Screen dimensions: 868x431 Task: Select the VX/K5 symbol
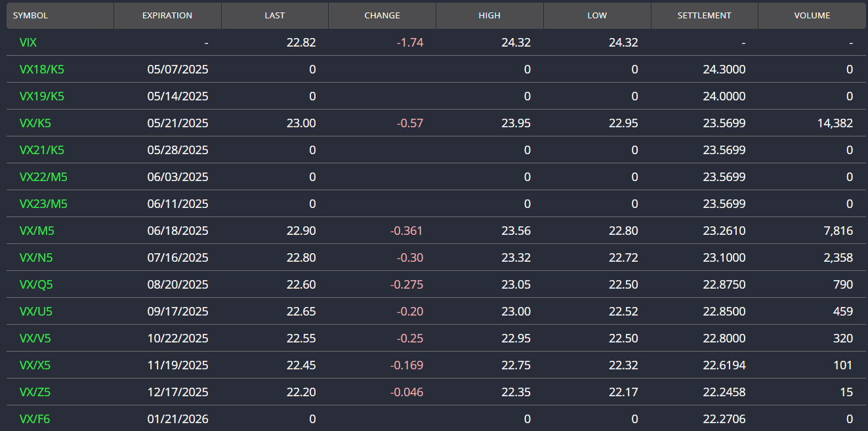click(x=35, y=123)
